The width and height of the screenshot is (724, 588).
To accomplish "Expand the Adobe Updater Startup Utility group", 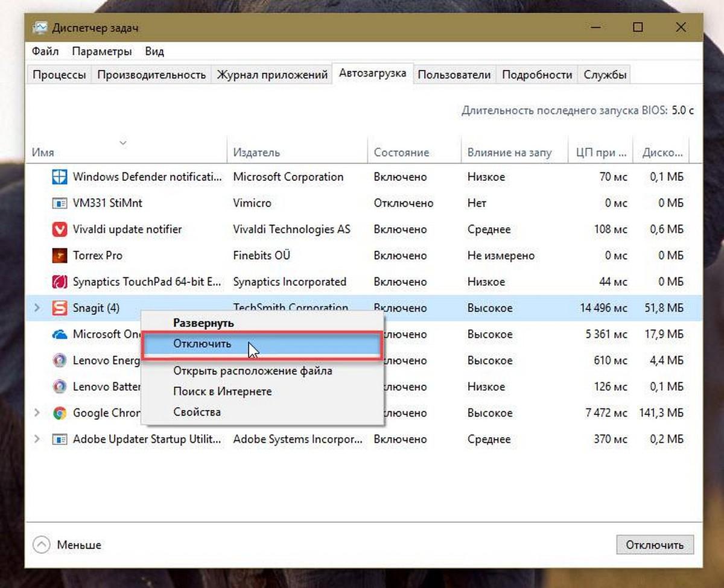I will tap(37, 439).
